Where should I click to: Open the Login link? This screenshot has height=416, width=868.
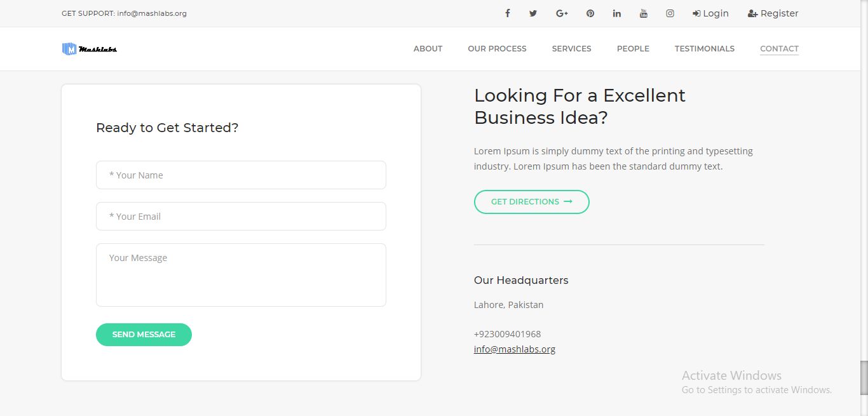tap(710, 13)
